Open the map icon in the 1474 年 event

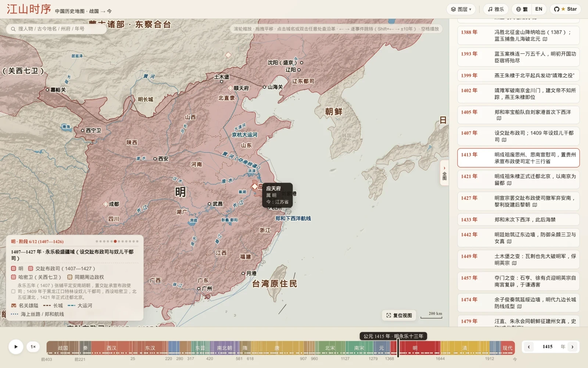[519, 307]
